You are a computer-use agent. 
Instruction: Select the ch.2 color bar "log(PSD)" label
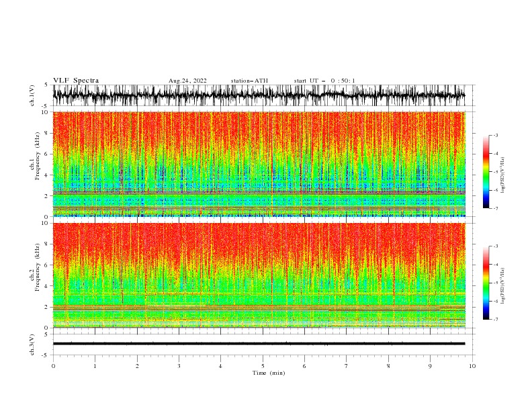(x=503, y=286)
